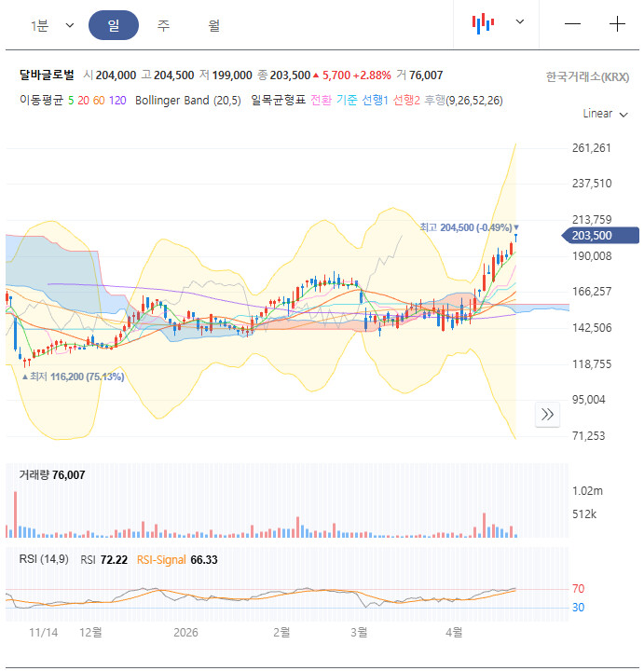Click the 일목균형표 Ichimoku indicator label
This screenshot has width=644, height=671.
(x=278, y=100)
